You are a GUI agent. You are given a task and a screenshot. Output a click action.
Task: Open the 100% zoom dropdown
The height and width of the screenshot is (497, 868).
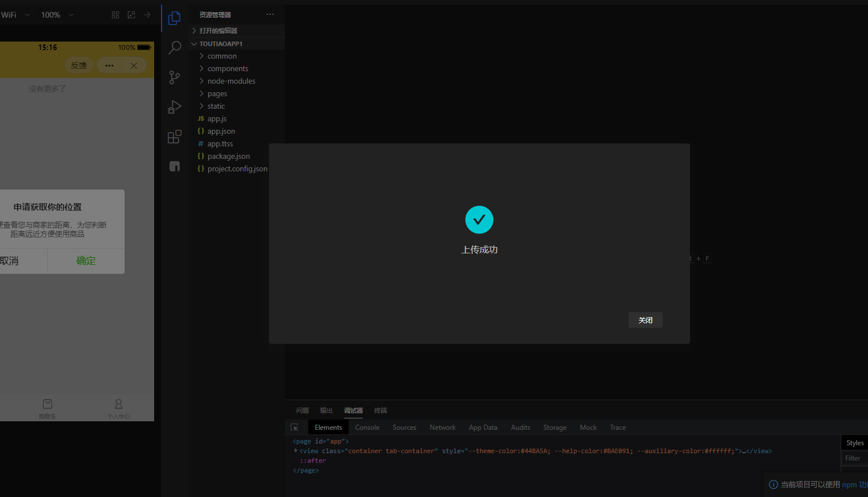click(57, 15)
